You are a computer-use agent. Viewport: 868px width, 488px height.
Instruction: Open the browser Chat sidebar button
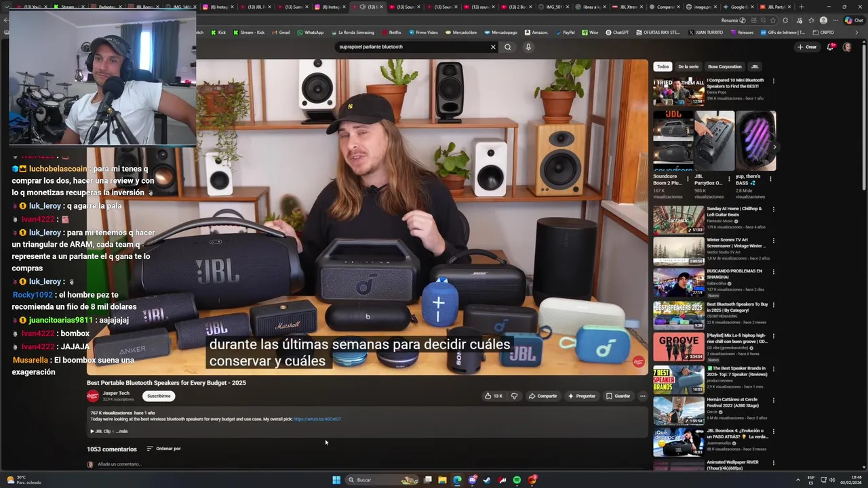(854, 20)
